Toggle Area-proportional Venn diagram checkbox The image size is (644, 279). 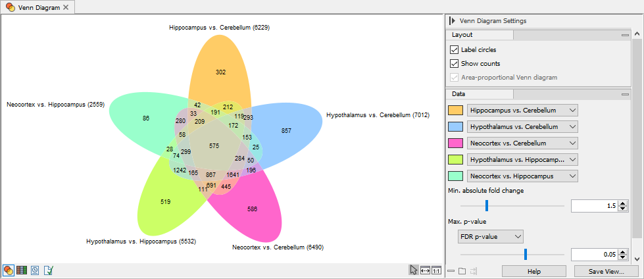tap(454, 78)
